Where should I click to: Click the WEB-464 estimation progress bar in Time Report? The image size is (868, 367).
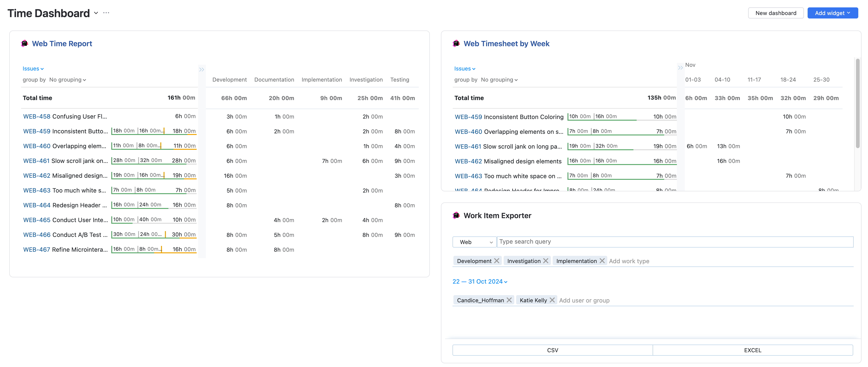tap(154, 205)
